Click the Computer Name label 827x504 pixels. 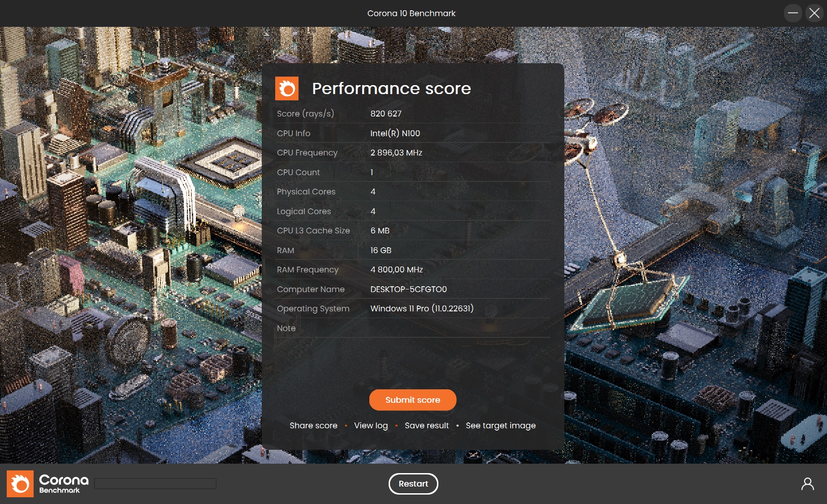coord(311,289)
